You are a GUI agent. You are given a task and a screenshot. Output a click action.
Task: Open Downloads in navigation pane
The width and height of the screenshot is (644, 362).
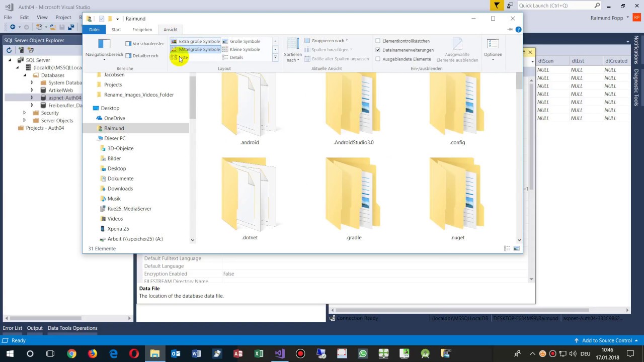[120, 189]
